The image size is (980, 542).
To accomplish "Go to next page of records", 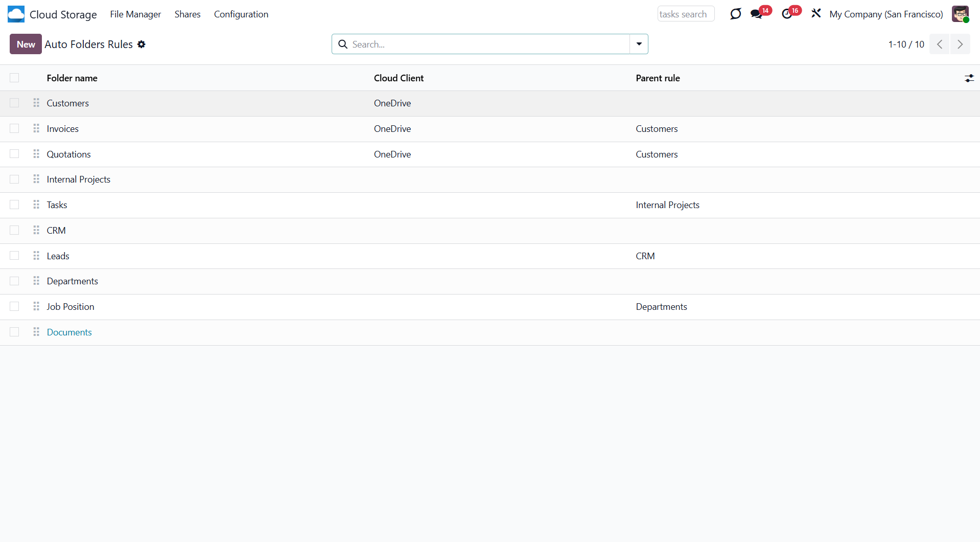I will pos(960,44).
